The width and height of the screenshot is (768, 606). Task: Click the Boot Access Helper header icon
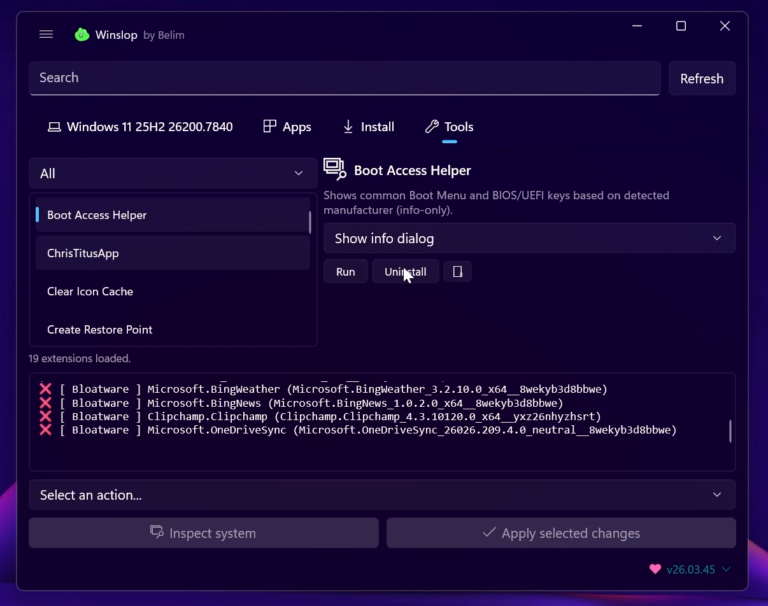coord(335,170)
